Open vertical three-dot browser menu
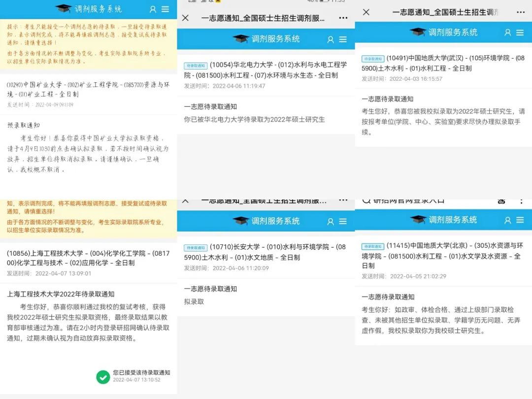Image resolution: width=532 pixels, height=399 pixels. click(x=521, y=200)
